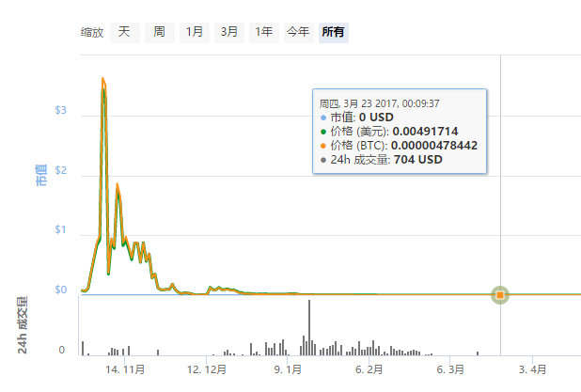581x392 pixels.
Task: Click the 24h 成交量 axis title
Action: [x=21, y=325]
